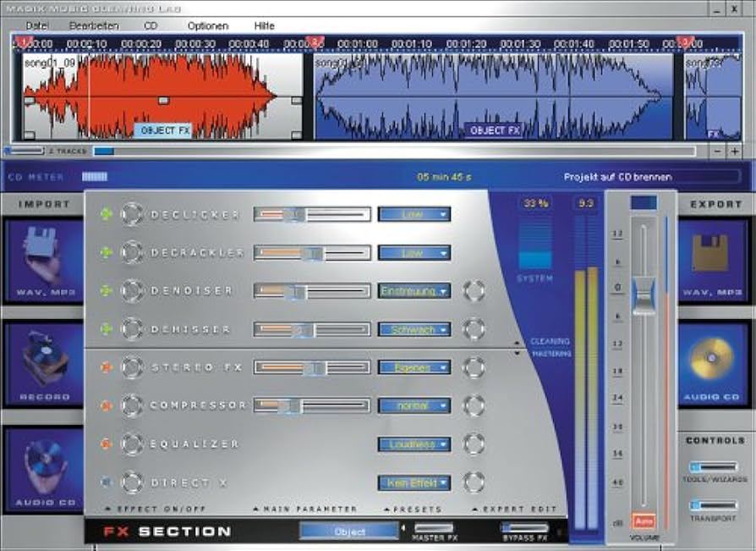This screenshot has height=551, width=756.
Task: Click the Direct X round knob button
Action: tap(131, 482)
